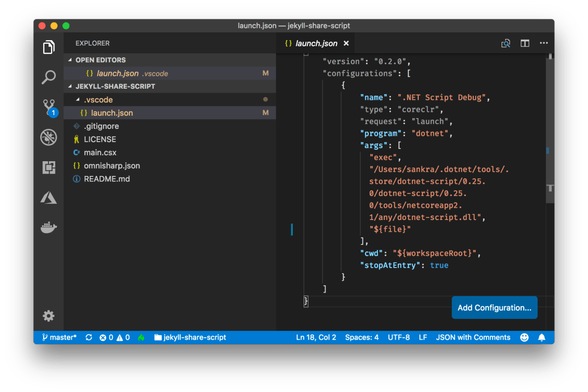Click the "program" key in editor
The height and width of the screenshot is (392, 588).
(x=381, y=133)
